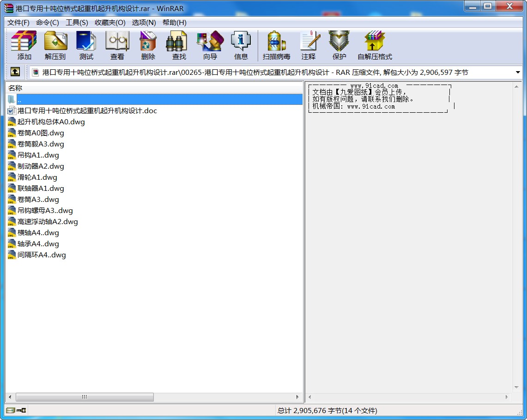Click the 添加 (Add) toolbar icon
This screenshot has height=420, width=527.
[24, 45]
